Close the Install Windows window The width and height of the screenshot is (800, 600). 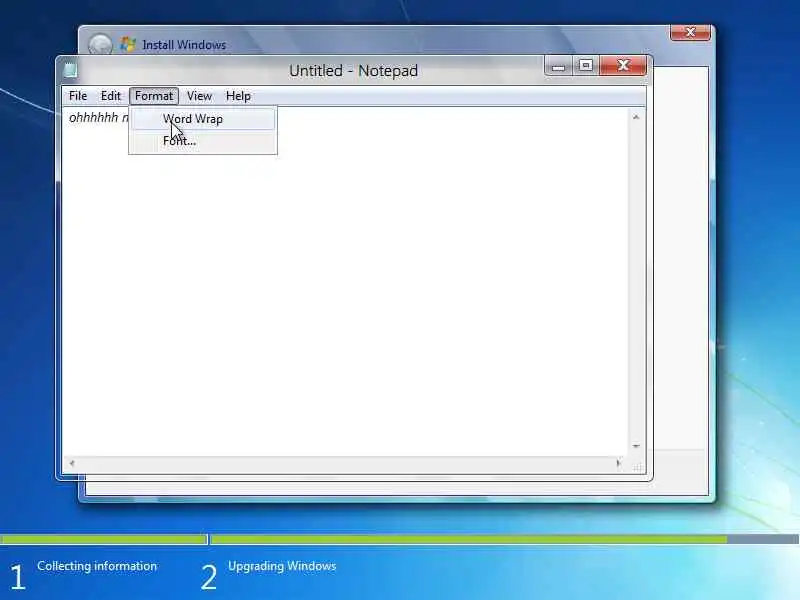pyautogui.click(x=690, y=33)
